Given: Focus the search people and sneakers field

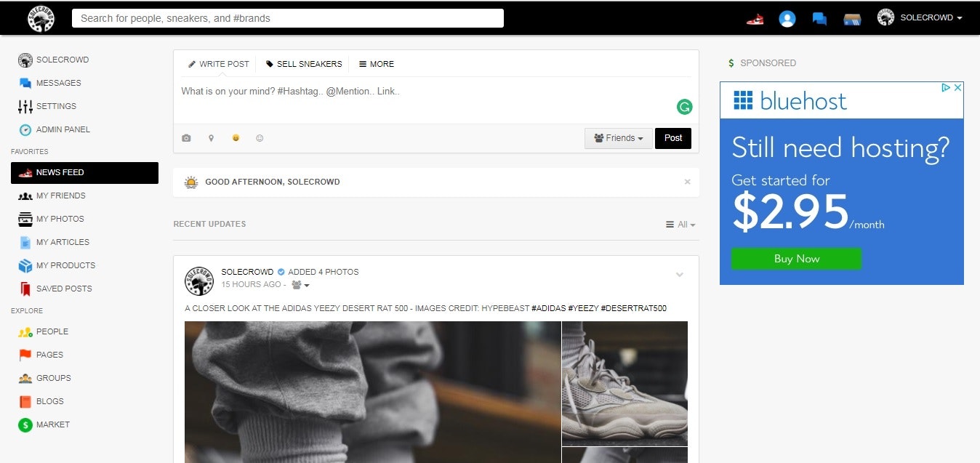Looking at the screenshot, I should pyautogui.click(x=288, y=18).
